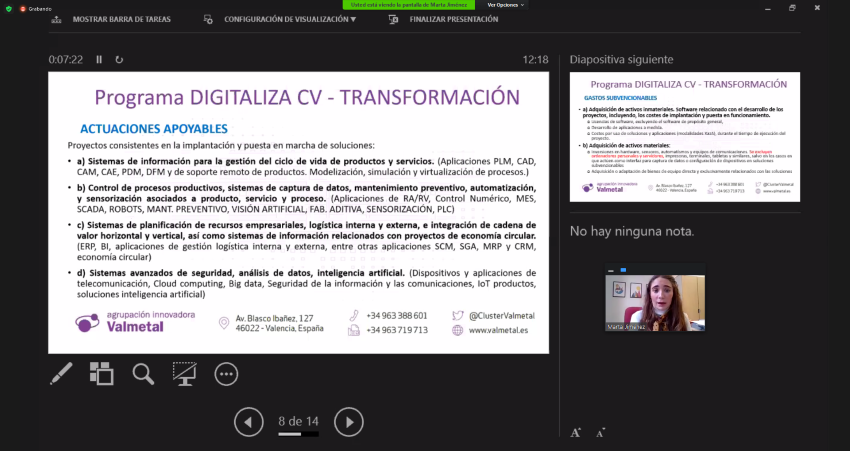The image size is (850, 451).
Task: Toggle black screen presentation mode
Action: (184, 373)
